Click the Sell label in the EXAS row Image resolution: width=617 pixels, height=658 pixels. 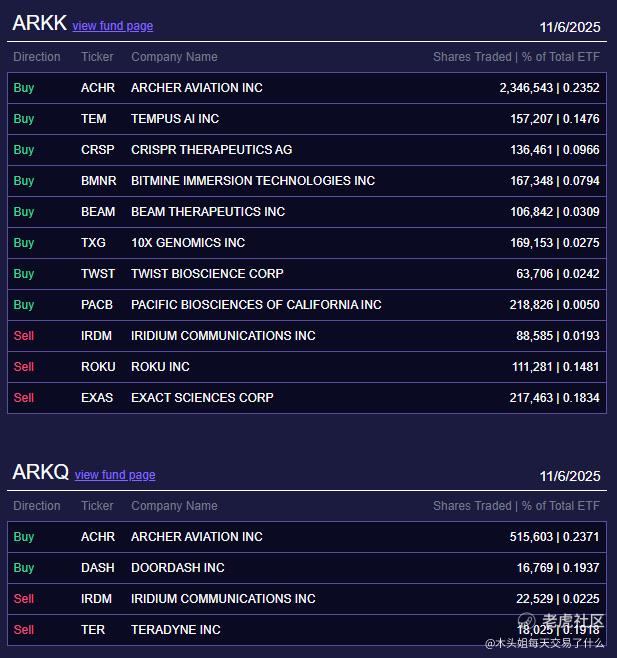tap(24, 398)
